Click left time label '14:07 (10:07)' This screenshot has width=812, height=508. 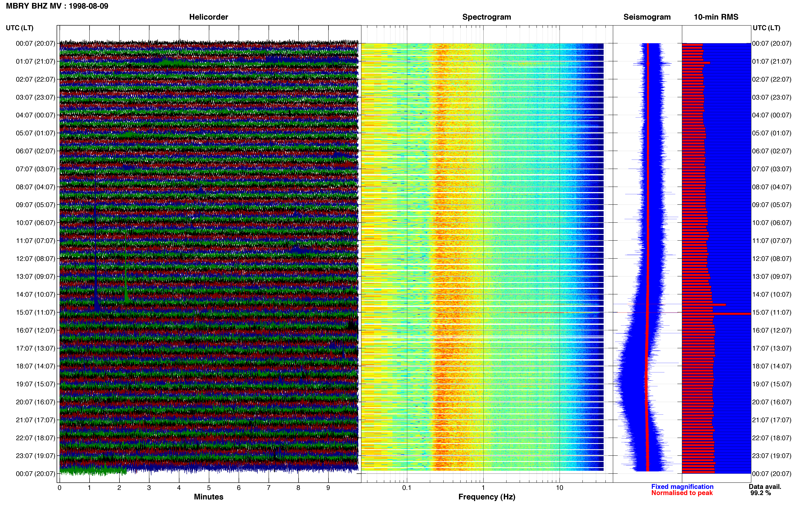35,295
